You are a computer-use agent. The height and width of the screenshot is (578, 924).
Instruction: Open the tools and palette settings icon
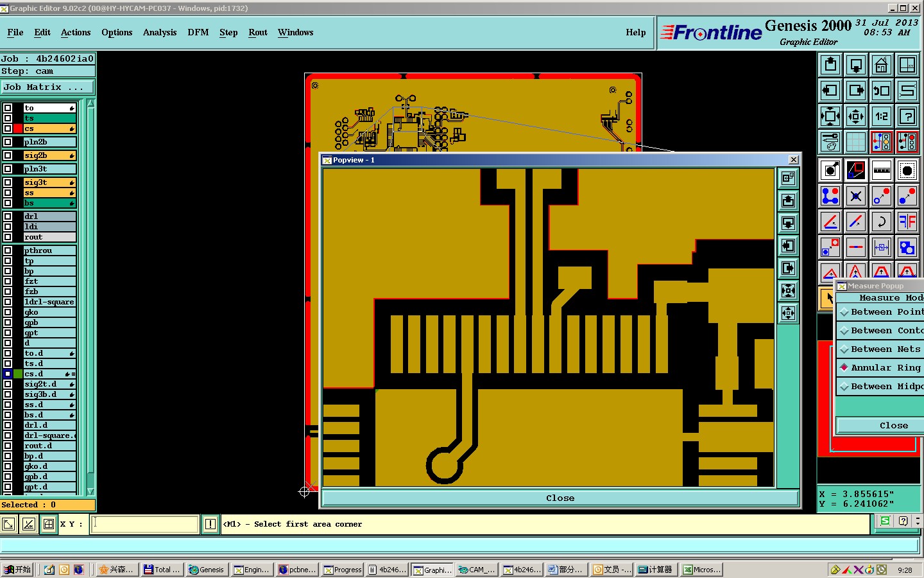pyautogui.click(x=830, y=142)
